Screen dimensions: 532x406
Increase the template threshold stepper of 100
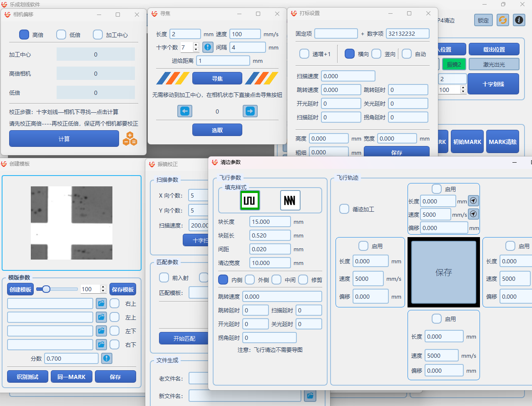(103, 287)
